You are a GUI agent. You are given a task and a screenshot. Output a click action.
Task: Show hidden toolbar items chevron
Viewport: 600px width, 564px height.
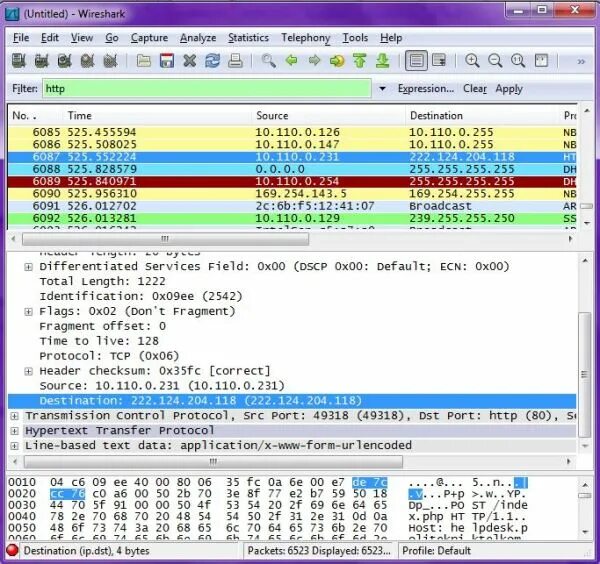click(581, 61)
